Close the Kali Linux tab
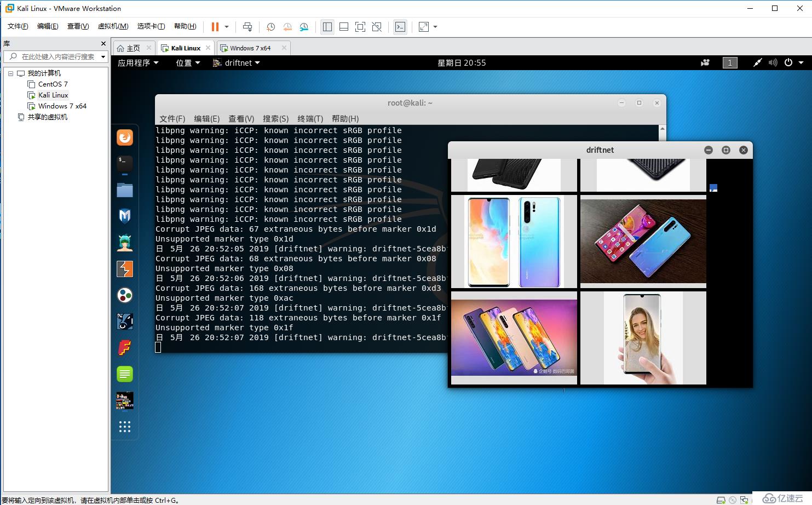Viewport: 812px width, 505px height. click(208, 48)
